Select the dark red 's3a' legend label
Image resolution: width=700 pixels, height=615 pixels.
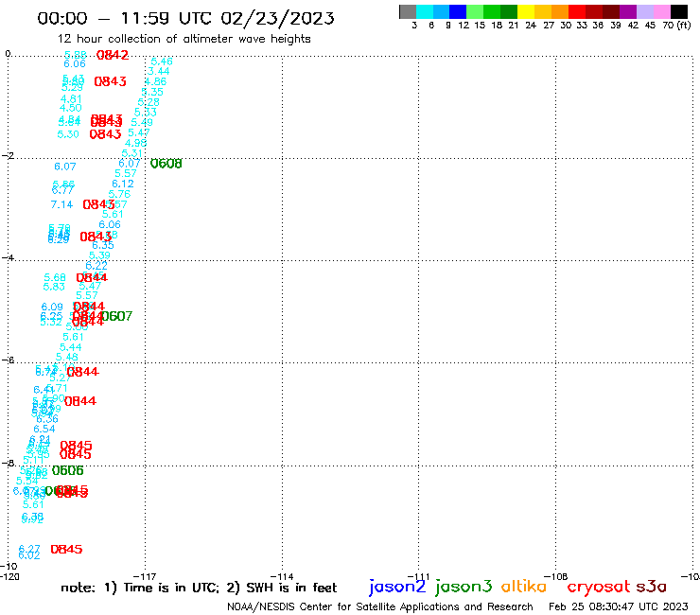651,587
